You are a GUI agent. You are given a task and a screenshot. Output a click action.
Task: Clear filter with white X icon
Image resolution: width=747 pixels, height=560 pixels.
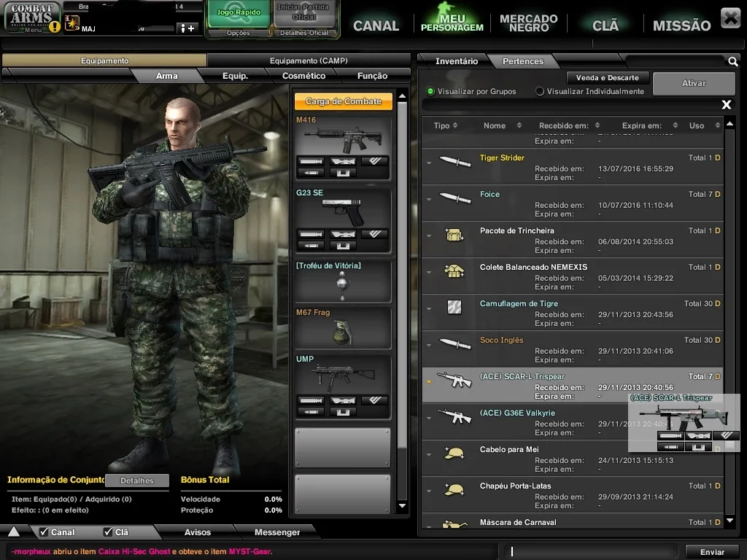(x=726, y=105)
